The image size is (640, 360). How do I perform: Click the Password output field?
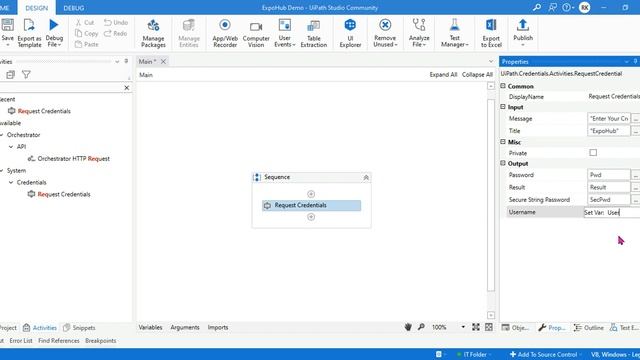[x=609, y=175]
